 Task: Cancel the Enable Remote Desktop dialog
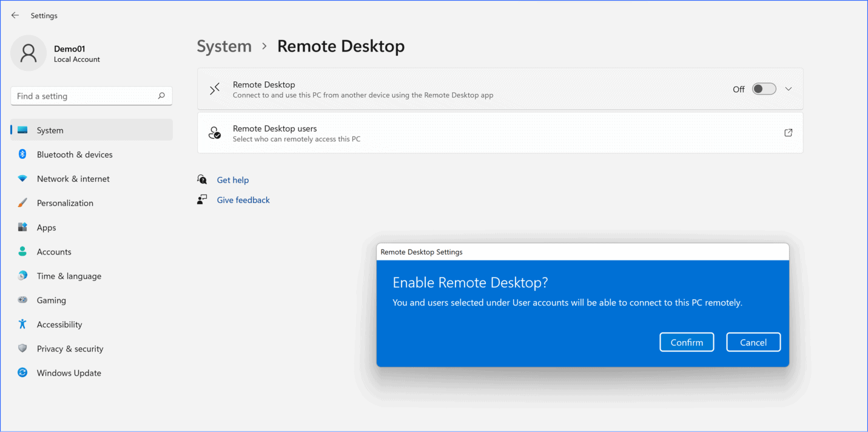click(753, 342)
